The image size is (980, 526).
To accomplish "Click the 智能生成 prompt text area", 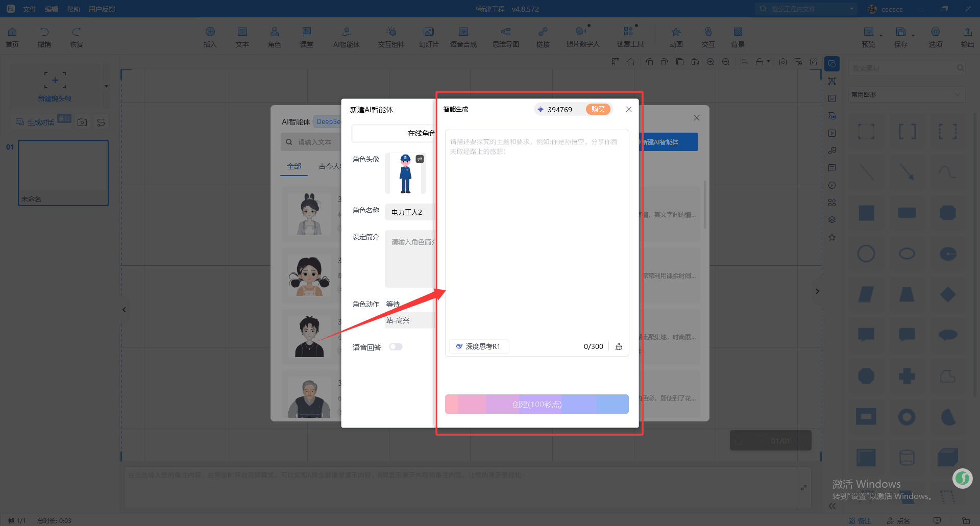I will tap(536, 235).
